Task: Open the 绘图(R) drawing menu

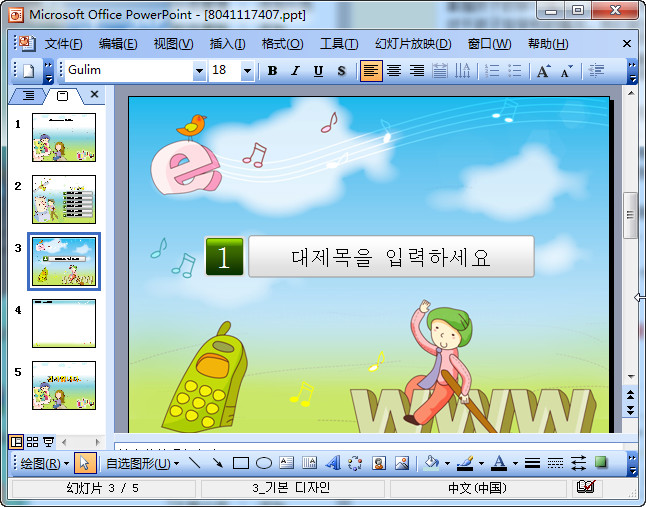Action: [44, 464]
